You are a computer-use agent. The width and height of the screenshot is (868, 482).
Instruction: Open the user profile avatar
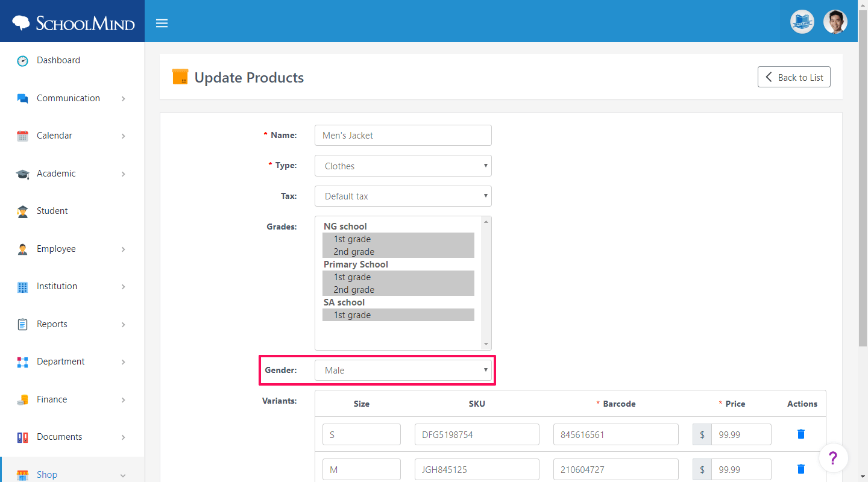point(835,22)
